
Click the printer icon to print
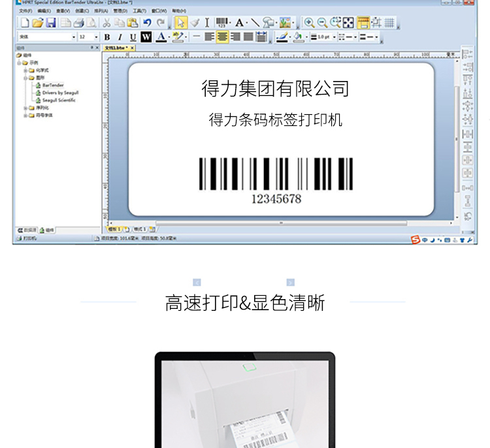pyautogui.click(x=79, y=23)
